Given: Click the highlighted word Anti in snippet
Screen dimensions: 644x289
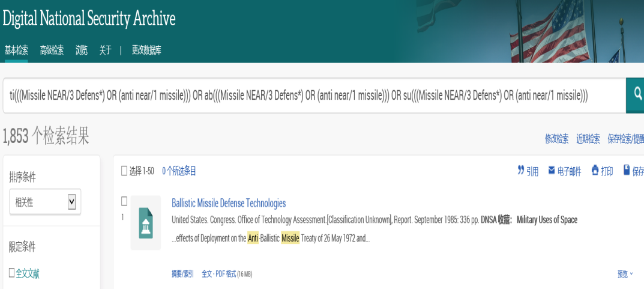Looking at the screenshot, I should (253, 239).
